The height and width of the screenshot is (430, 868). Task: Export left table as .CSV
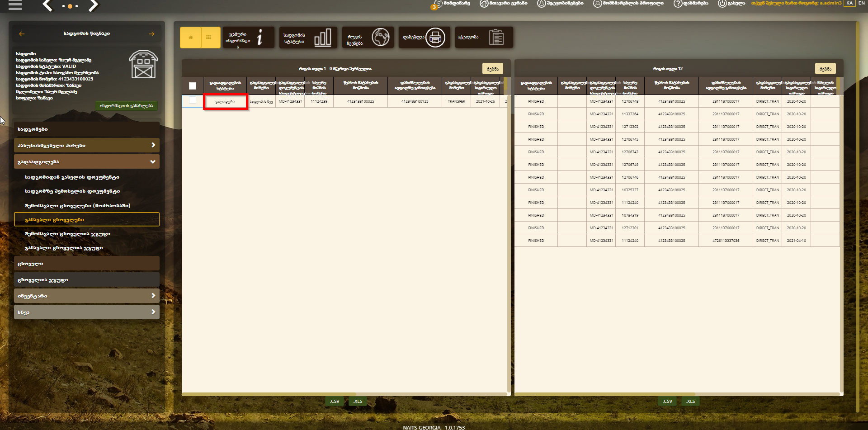(335, 401)
